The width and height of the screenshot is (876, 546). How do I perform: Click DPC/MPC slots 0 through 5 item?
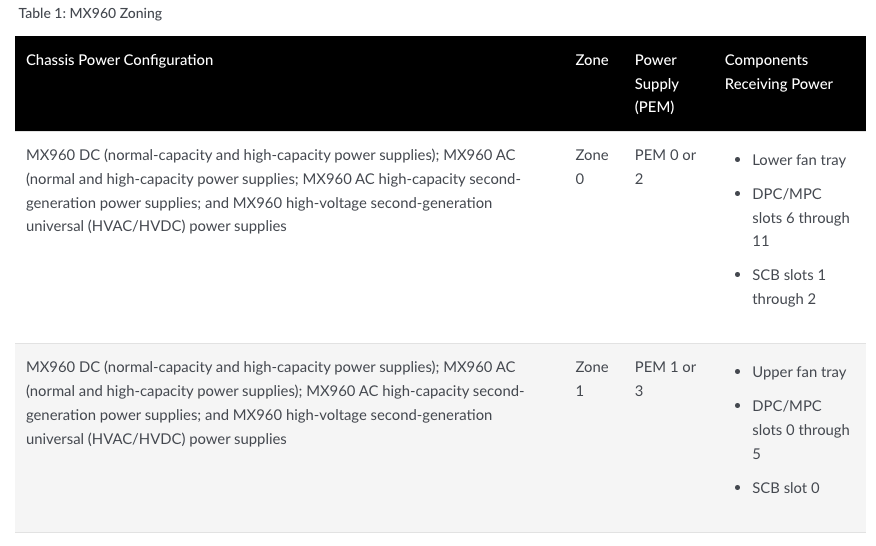point(801,429)
